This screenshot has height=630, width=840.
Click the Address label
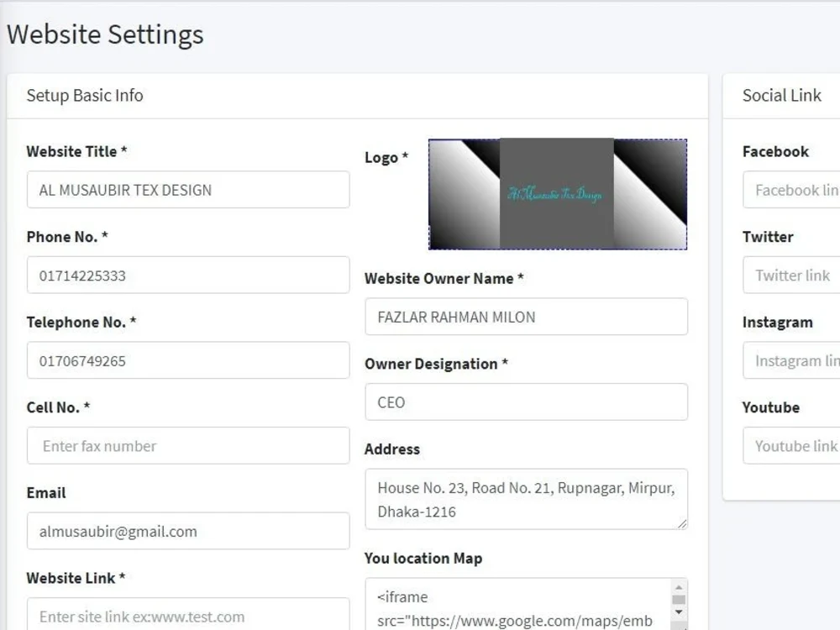pos(392,449)
